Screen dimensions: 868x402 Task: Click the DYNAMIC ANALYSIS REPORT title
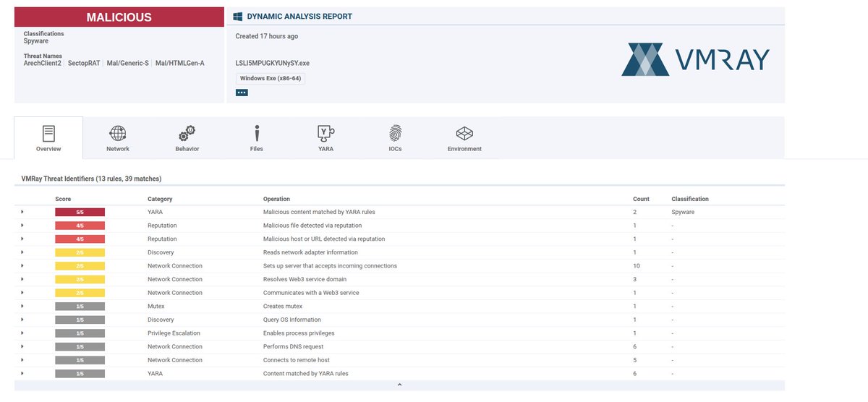[299, 16]
